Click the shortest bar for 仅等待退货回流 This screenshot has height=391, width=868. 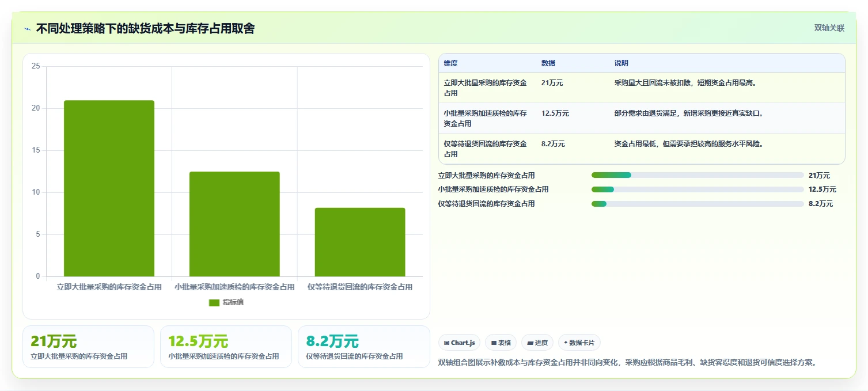click(360, 242)
